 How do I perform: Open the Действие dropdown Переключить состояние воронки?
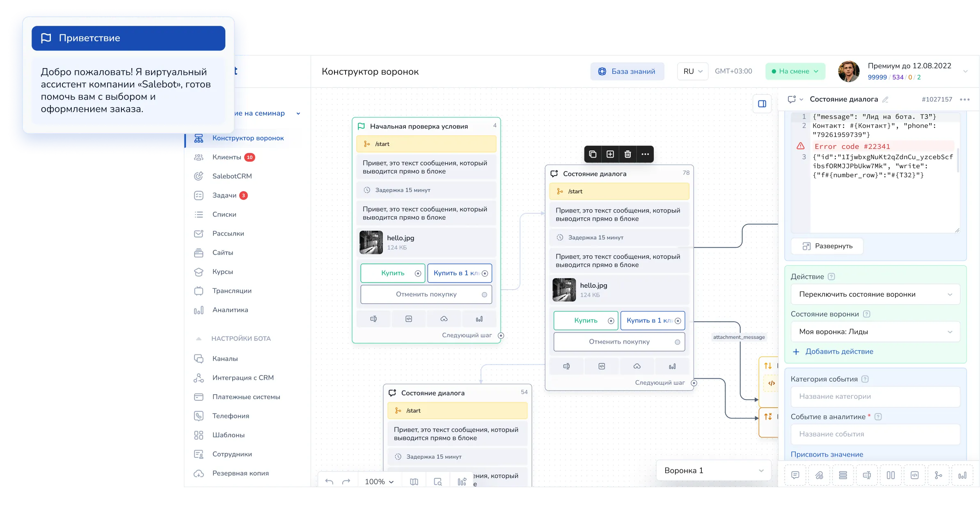(x=875, y=295)
